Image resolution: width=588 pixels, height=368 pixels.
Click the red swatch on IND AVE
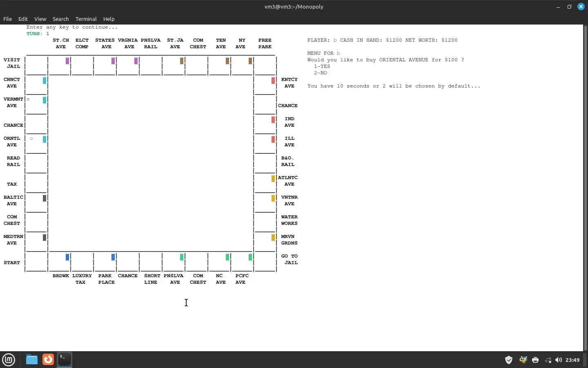pos(273,120)
